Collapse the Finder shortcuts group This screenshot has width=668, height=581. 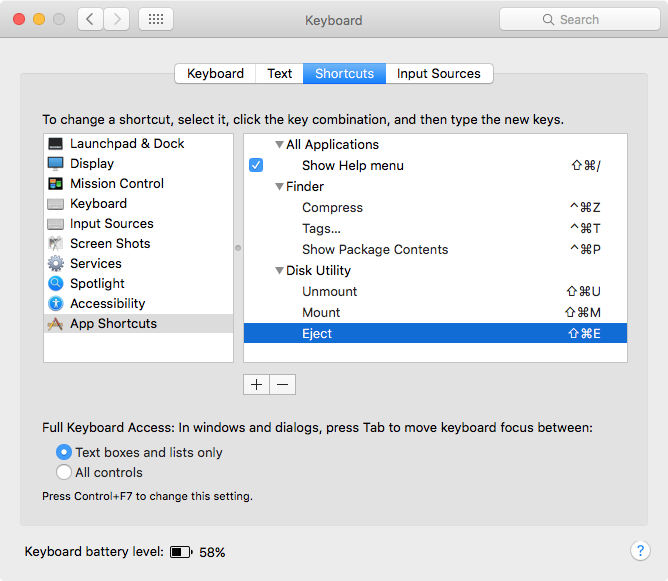tap(279, 187)
